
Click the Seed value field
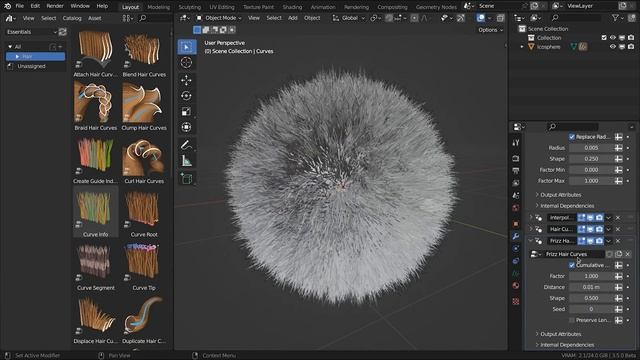pos(591,309)
